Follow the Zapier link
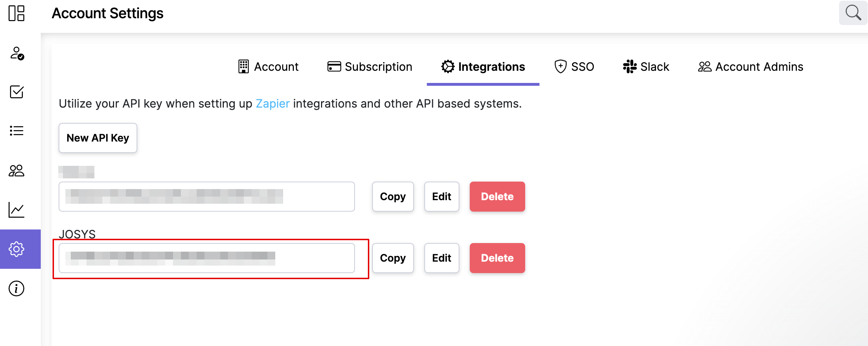Screen dimensions: 868x346 point(272,104)
